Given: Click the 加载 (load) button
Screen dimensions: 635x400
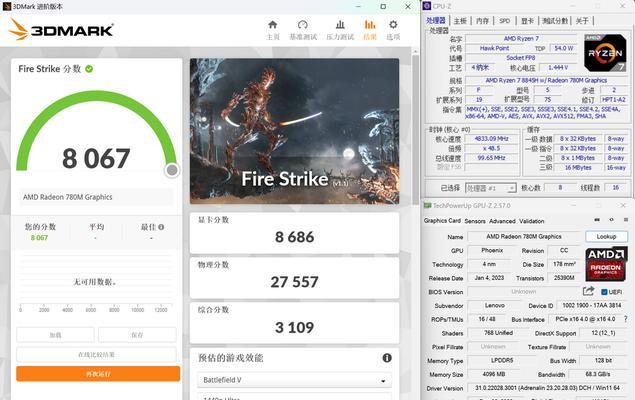Looking at the screenshot, I should coord(55,335).
